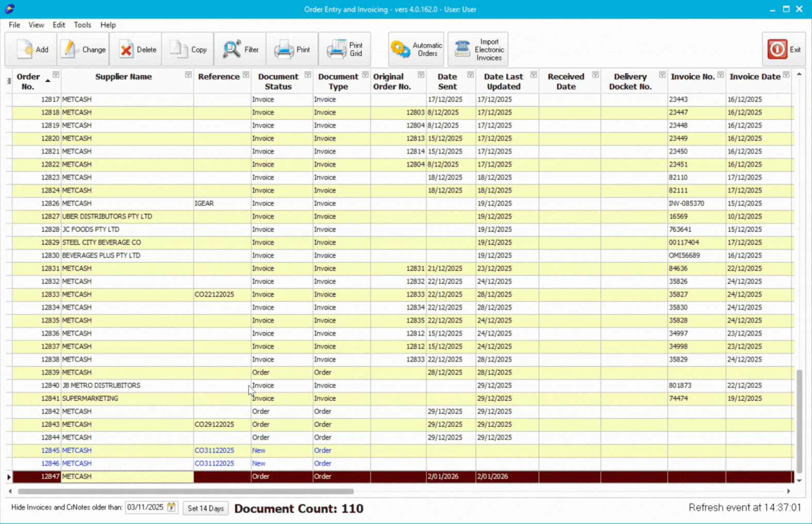Click the Print Grid button
The width and height of the screenshot is (812, 524).
345,50
